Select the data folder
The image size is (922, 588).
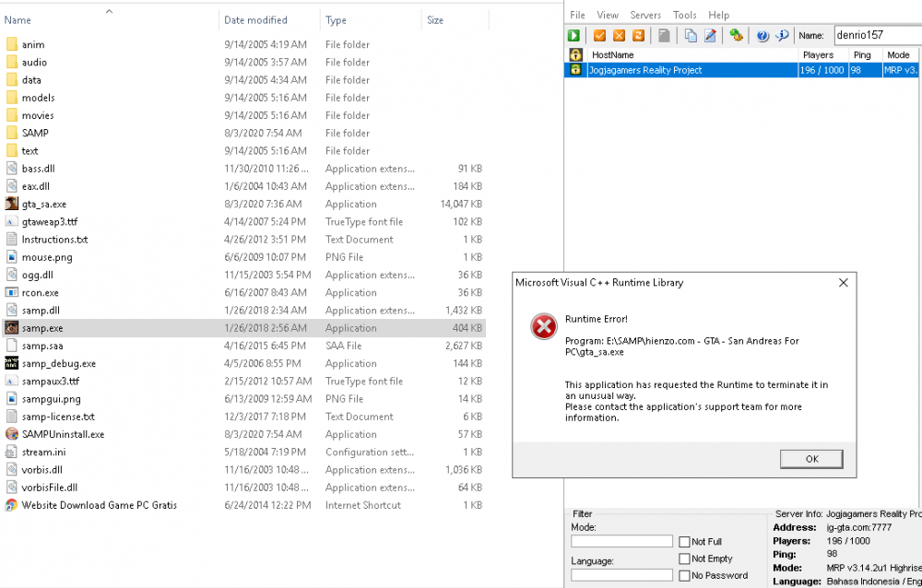[243, 80]
